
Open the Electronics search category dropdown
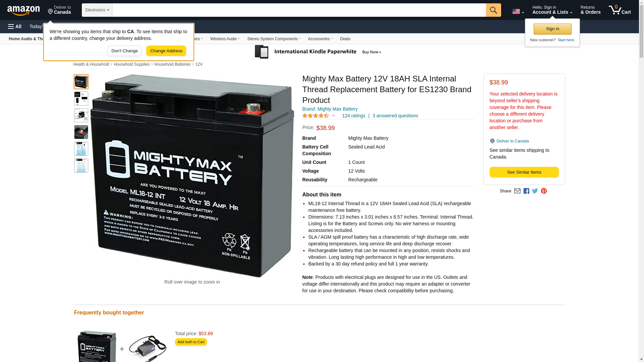click(x=97, y=10)
